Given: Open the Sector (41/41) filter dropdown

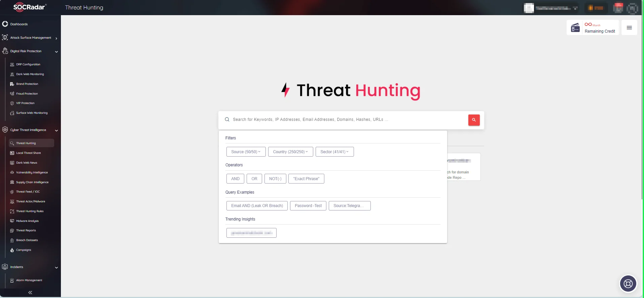Looking at the screenshot, I should click(335, 152).
